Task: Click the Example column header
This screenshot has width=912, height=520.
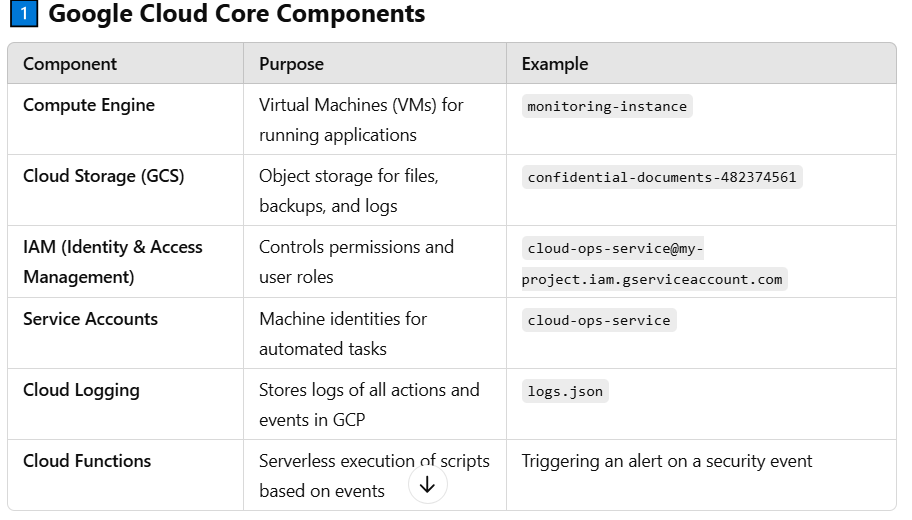Action: click(555, 64)
